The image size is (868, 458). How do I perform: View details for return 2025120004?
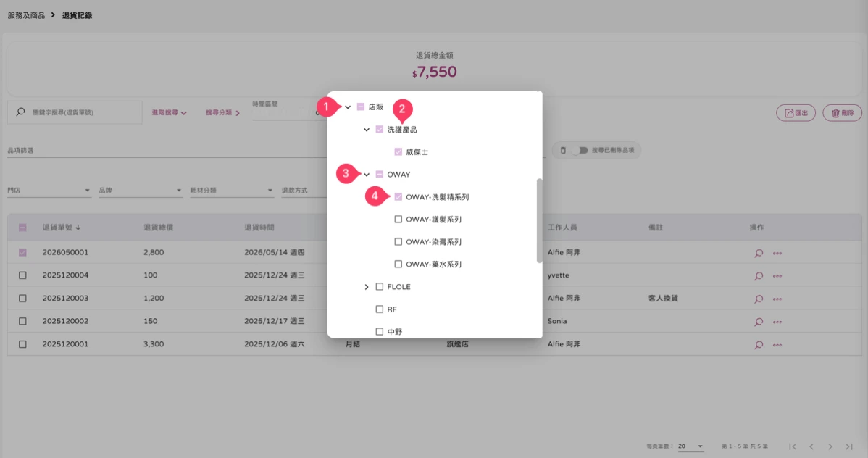pos(759,276)
